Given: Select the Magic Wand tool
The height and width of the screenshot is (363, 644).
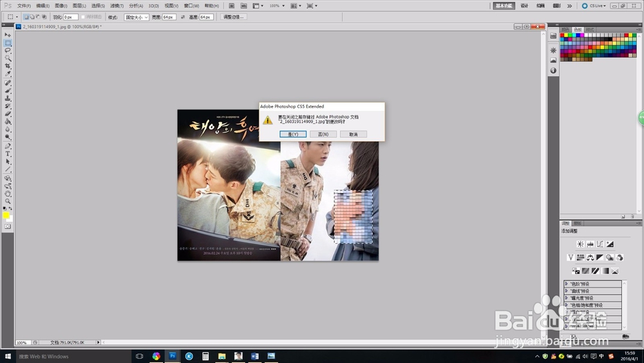Looking at the screenshot, I should [x=8, y=59].
